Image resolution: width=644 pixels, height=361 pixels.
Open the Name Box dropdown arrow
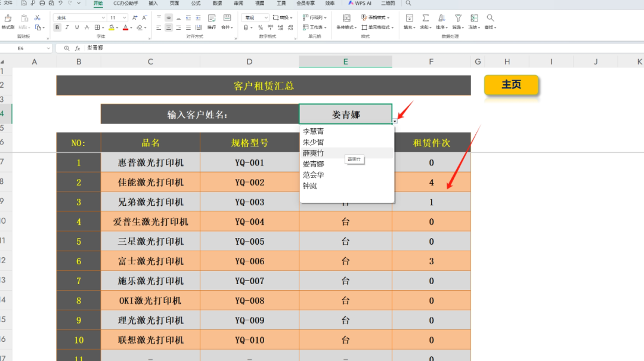pos(48,48)
